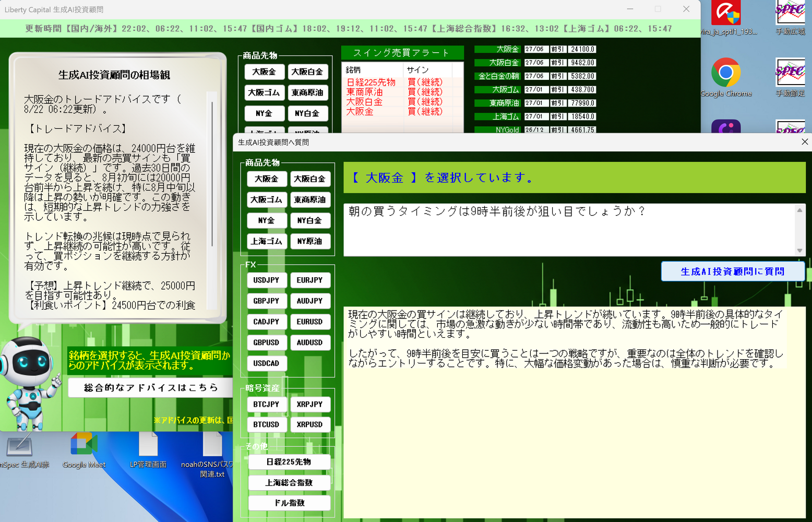Open 総合的なアドバイスはこちら button
Screen dimensions: 812x522
pyautogui.click(x=150, y=388)
